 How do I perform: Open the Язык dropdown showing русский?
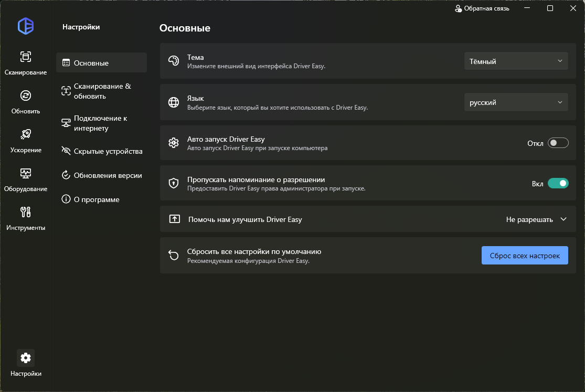516,102
